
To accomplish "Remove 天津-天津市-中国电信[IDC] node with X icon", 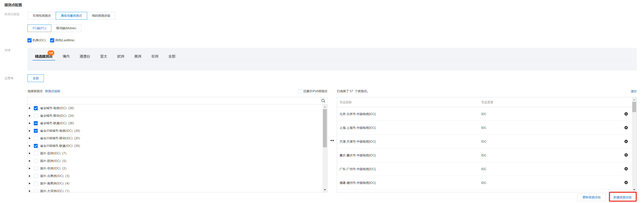I will [x=626, y=141].
